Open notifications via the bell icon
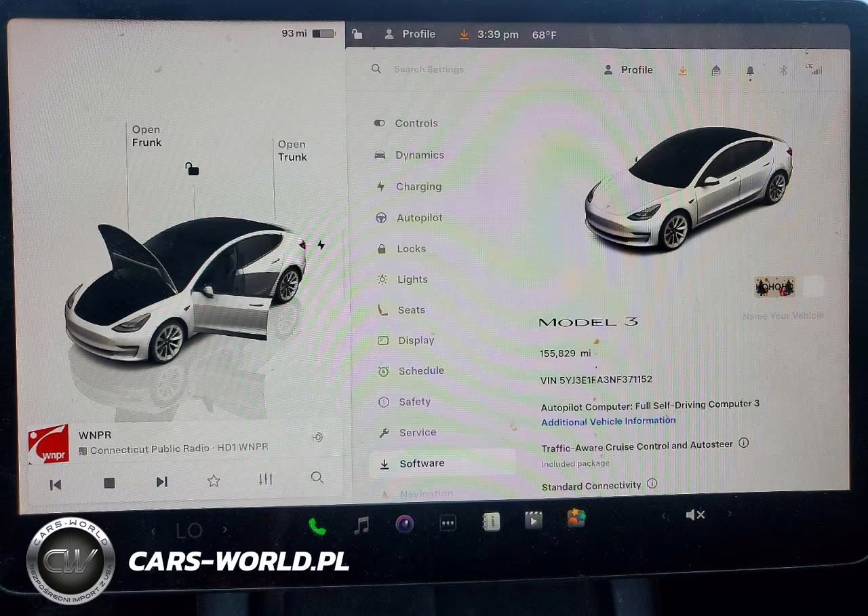Image resolution: width=868 pixels, height=616 pixels. pos(750,72)
